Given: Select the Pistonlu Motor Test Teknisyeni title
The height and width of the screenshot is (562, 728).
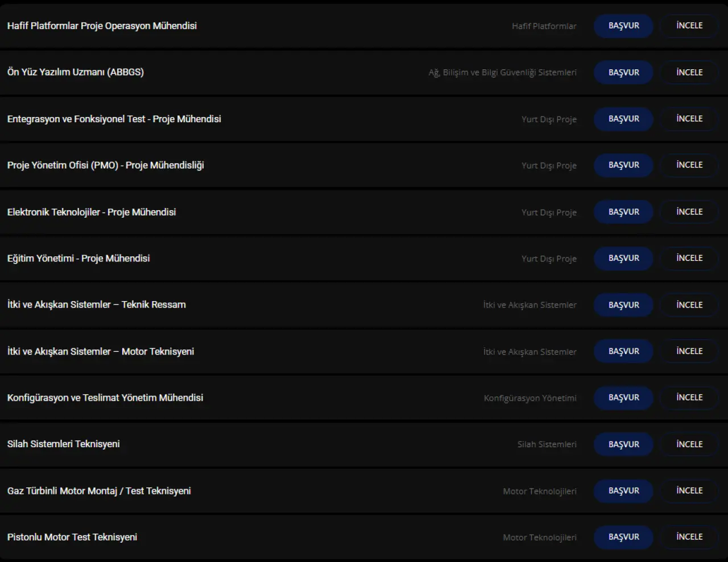Looking at the screenshot, I should pyautogui.click(x=72, y=537).
